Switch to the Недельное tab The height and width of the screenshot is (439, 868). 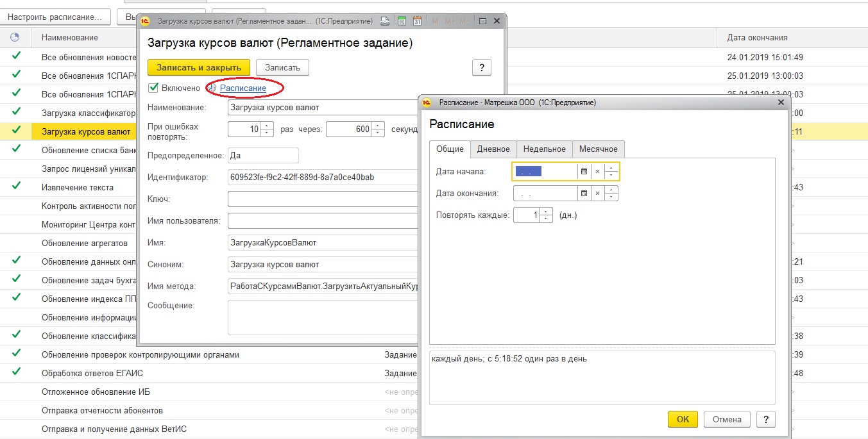click(544, 149)
